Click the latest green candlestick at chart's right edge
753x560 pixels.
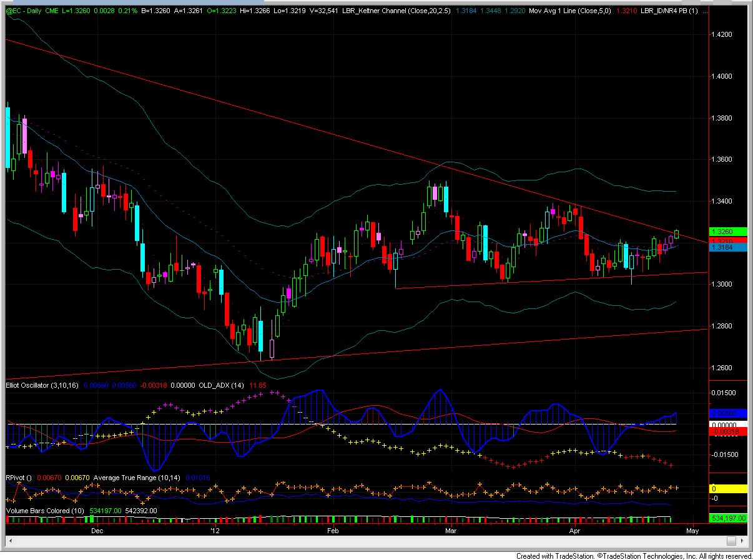point(677,234)
